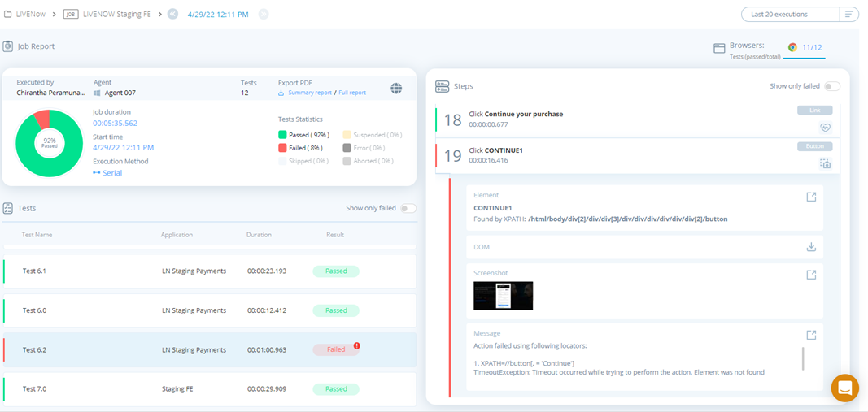Click the LIVENow folder icon in breadcrumb
The height and width of the screenshot is (412, 868).
pyautogui.click(x=8, y=14)
